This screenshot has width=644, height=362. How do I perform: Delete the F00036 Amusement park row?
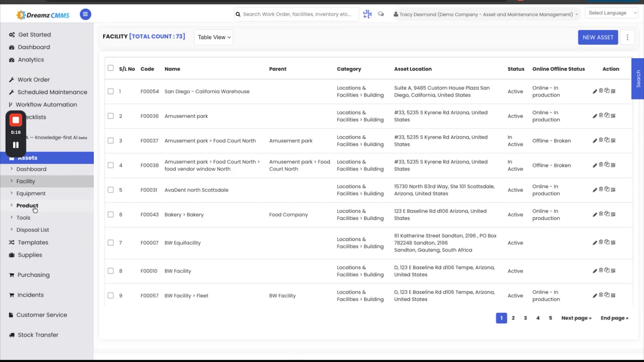tap(601, 115)
